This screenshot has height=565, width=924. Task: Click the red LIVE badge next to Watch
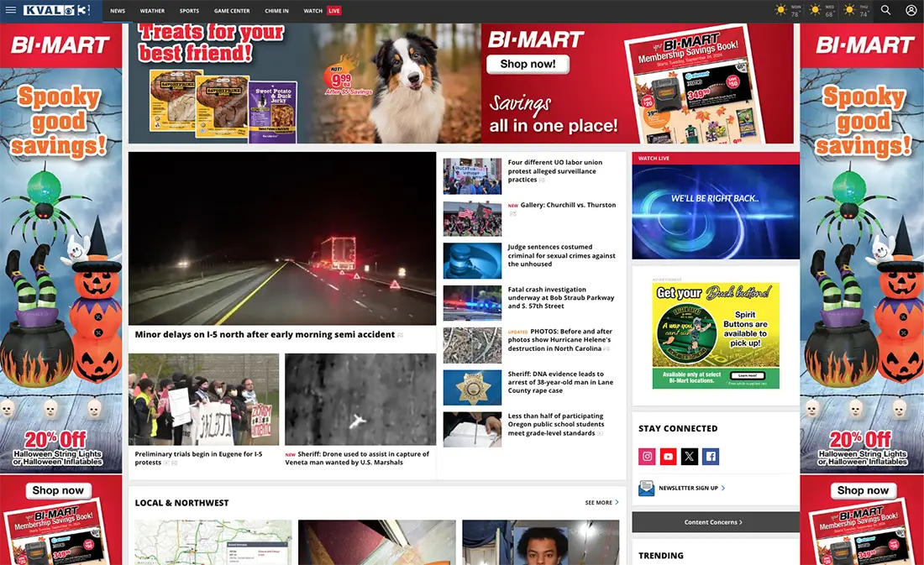tap(334, 11)
